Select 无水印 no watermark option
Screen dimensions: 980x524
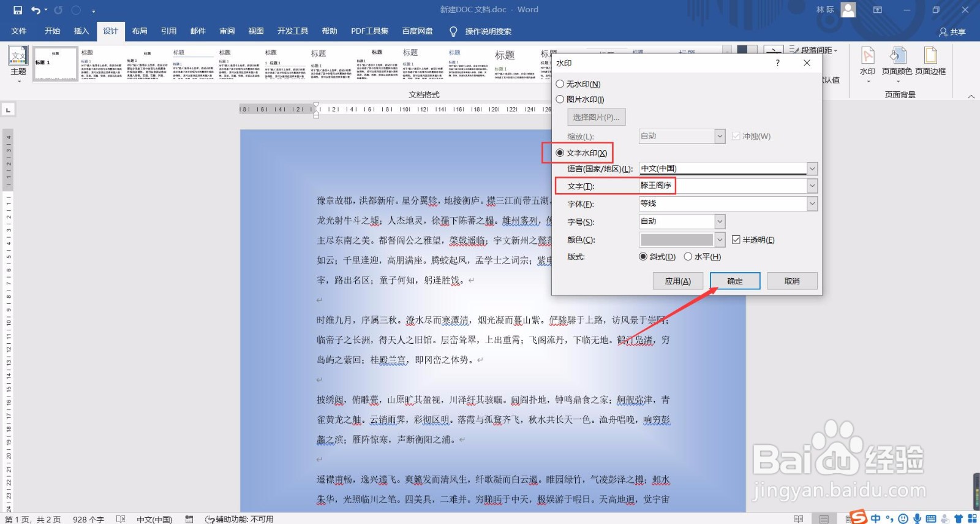(x=578, y=84)
